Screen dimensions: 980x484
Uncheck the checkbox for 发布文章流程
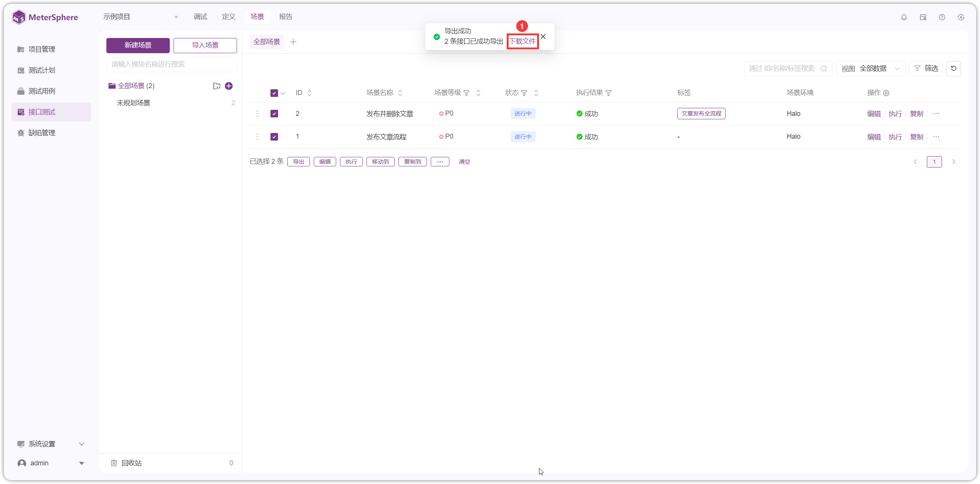tap(274, 137)
